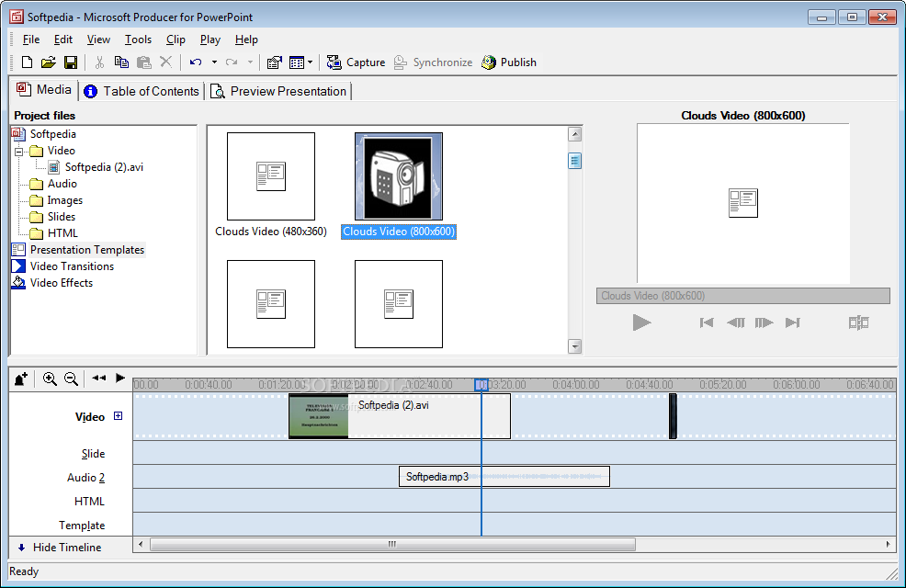
Task: Start Capture wizard
Action: [x=356, y=62]
